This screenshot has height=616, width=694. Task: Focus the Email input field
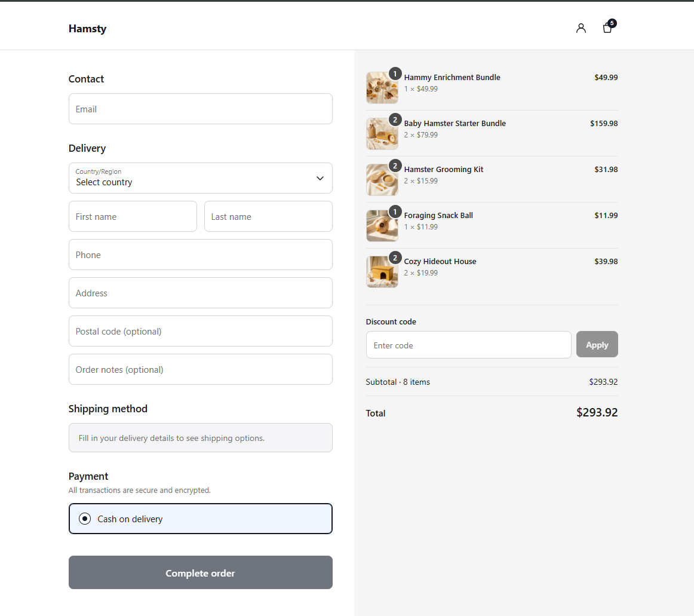[x=201, y=109]
